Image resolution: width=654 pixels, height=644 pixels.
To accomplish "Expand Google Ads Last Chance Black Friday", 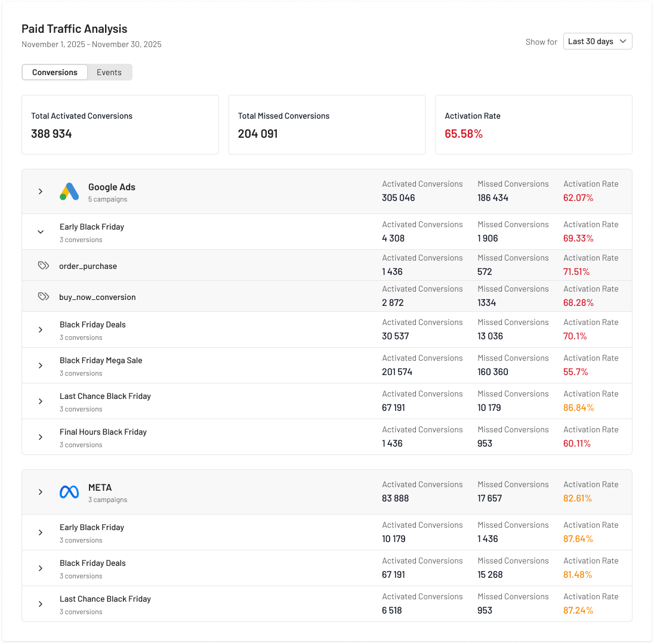I will [x=41, y=401].
